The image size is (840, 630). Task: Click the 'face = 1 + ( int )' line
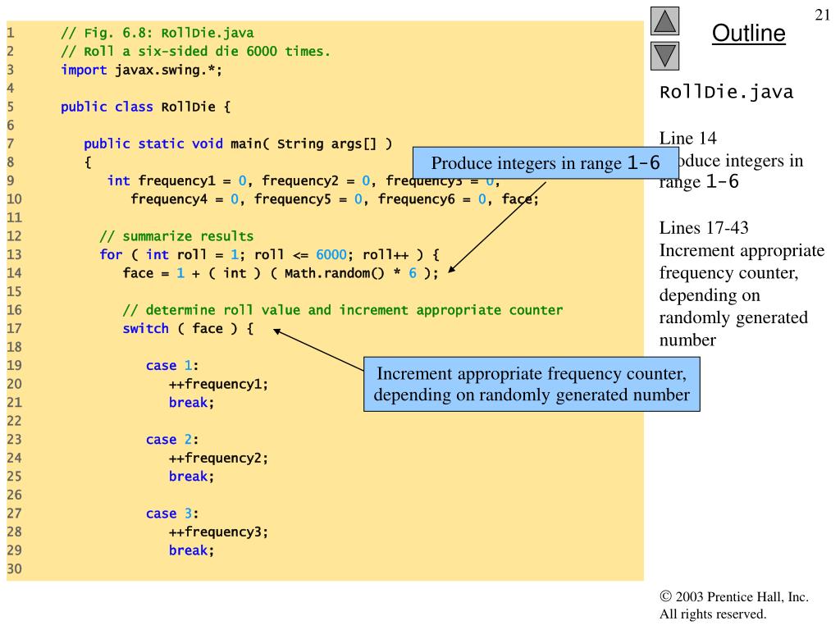click(281, 273)
